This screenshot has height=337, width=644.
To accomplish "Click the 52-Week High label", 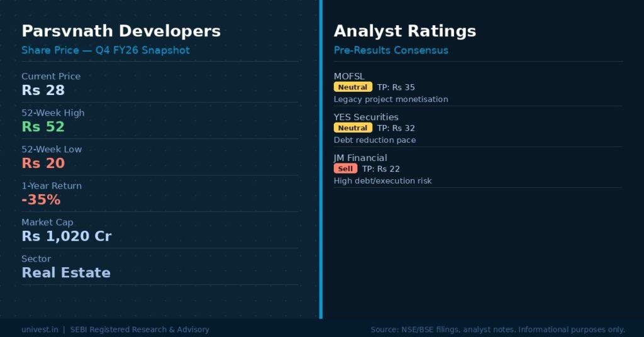I will [x=53, y=113].
